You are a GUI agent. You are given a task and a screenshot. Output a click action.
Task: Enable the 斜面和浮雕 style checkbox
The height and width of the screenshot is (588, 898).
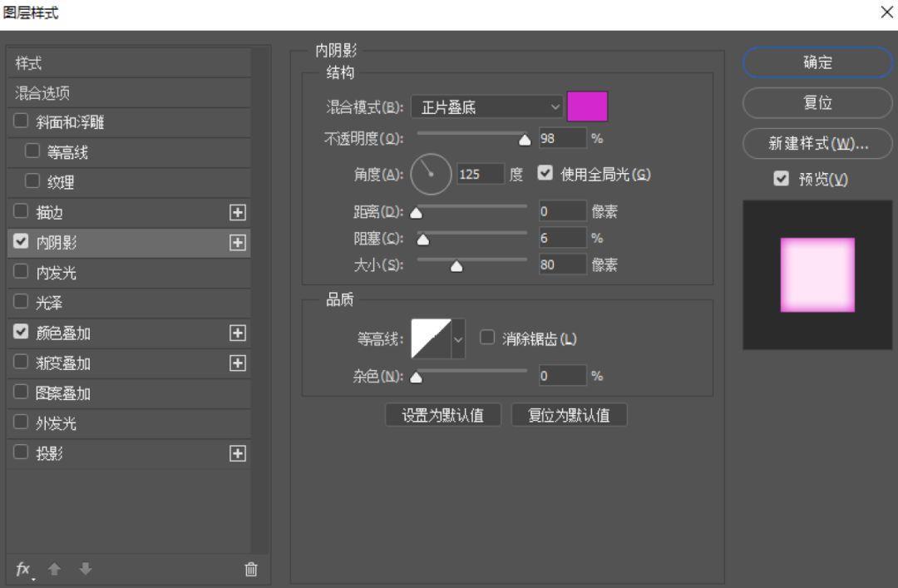point(21,121)
